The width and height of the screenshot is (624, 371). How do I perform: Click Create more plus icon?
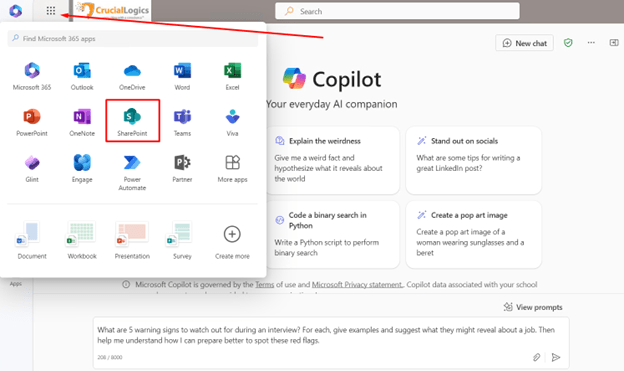[x=232, y=234]
